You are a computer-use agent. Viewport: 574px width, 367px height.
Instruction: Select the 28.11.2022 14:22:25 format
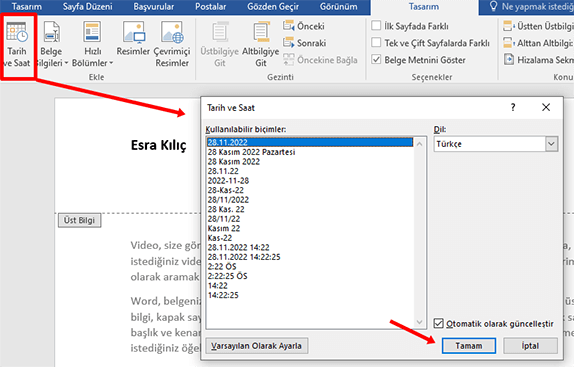310,257
